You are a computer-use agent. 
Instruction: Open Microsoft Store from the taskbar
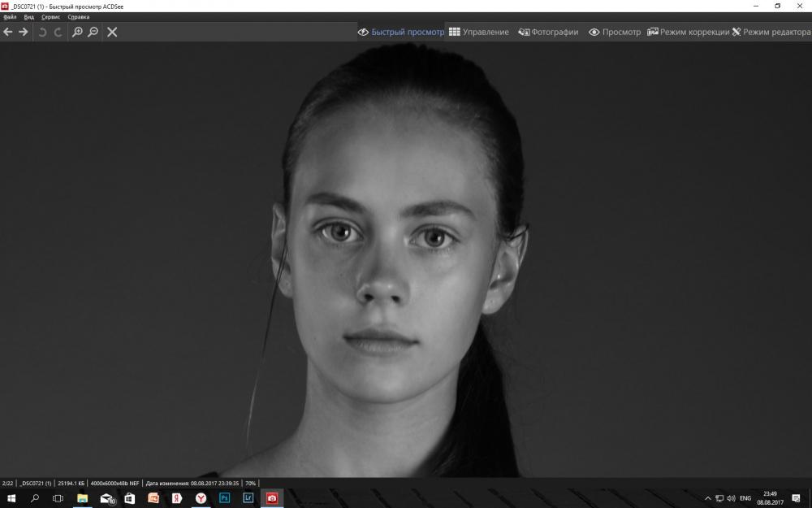(129, 499)
